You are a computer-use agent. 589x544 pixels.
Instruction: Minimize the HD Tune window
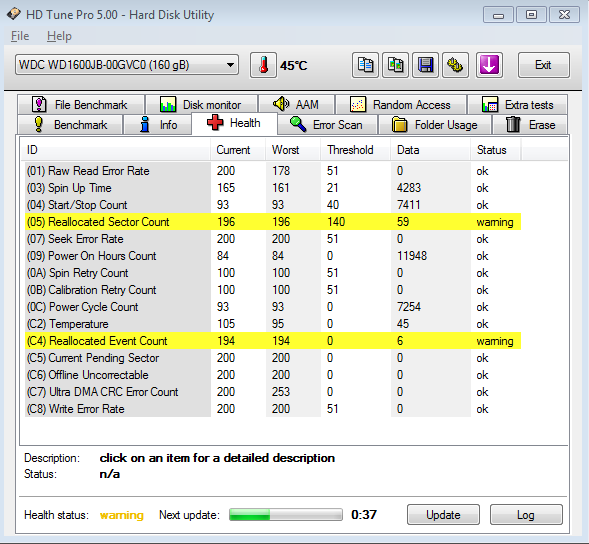pyautogui.click(x=498, y=15)
